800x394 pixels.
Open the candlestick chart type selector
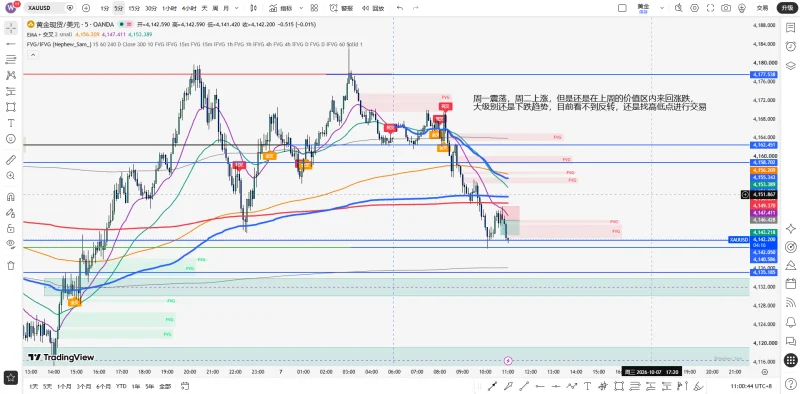[254, 8]
